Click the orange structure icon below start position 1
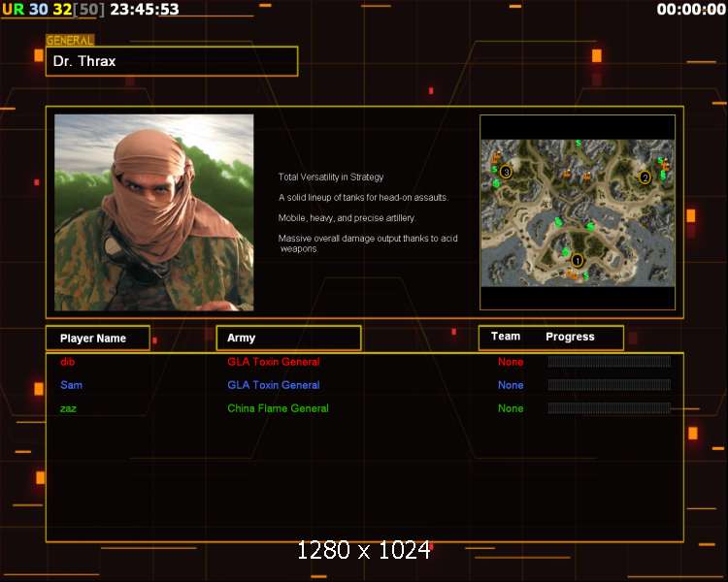 pyautogui.click(x=573, y=275)
